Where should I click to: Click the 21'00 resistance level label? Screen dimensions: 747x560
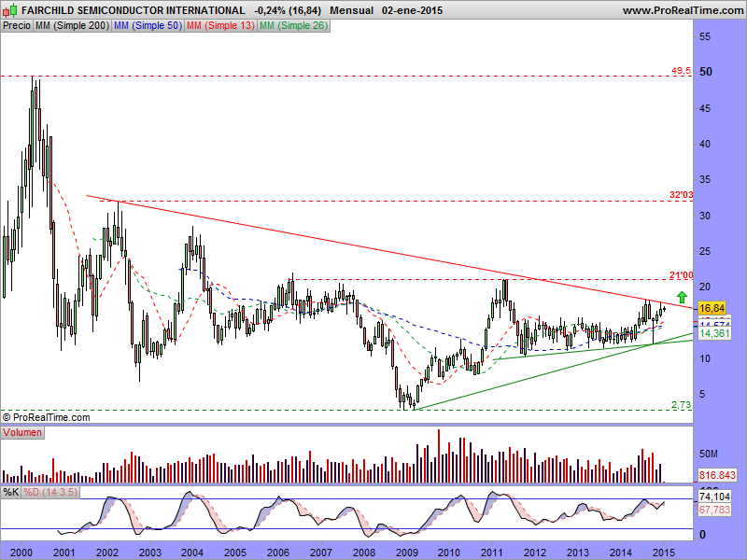click(x=681, y=275)
